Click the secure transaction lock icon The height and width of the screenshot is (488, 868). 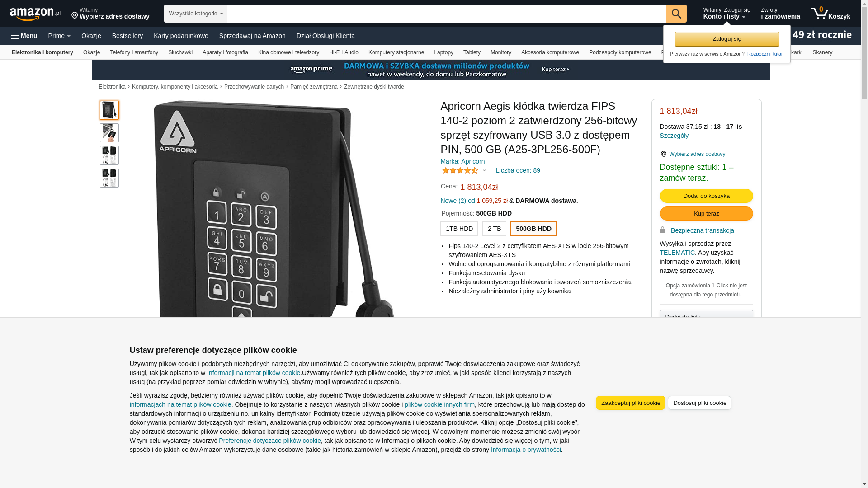coord(662,230)
